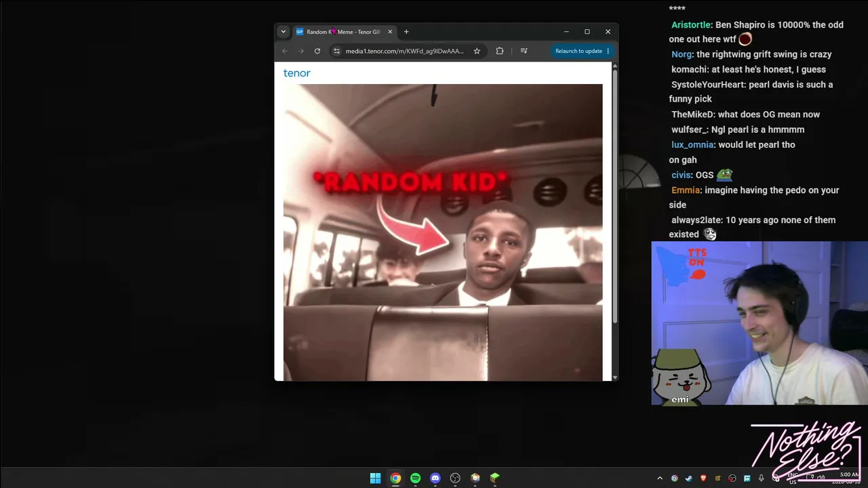Open the Chrome Extensions menu
Screen dimensions: 868x488
(x=500, y=51)
